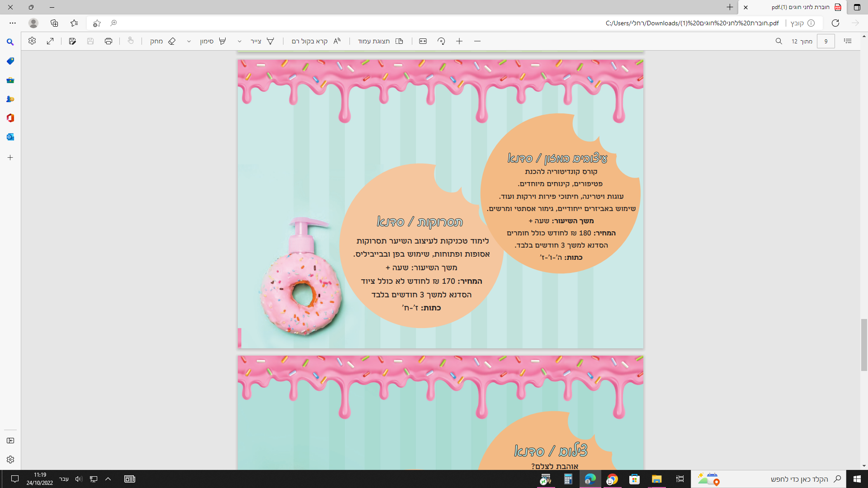The image size is (868, 488).
Task: Toggle the Draw (צייר) tool
Action: [262, 41]
